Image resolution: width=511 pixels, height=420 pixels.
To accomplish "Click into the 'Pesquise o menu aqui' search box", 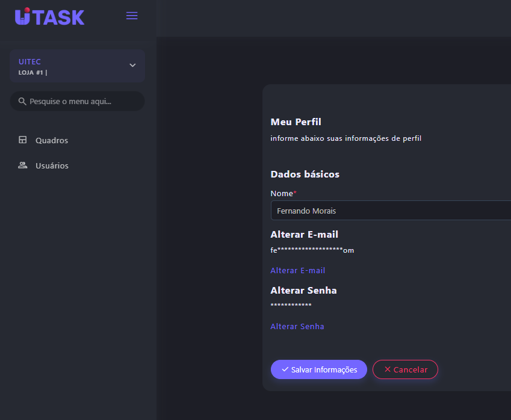I will (x=81, y=101).
